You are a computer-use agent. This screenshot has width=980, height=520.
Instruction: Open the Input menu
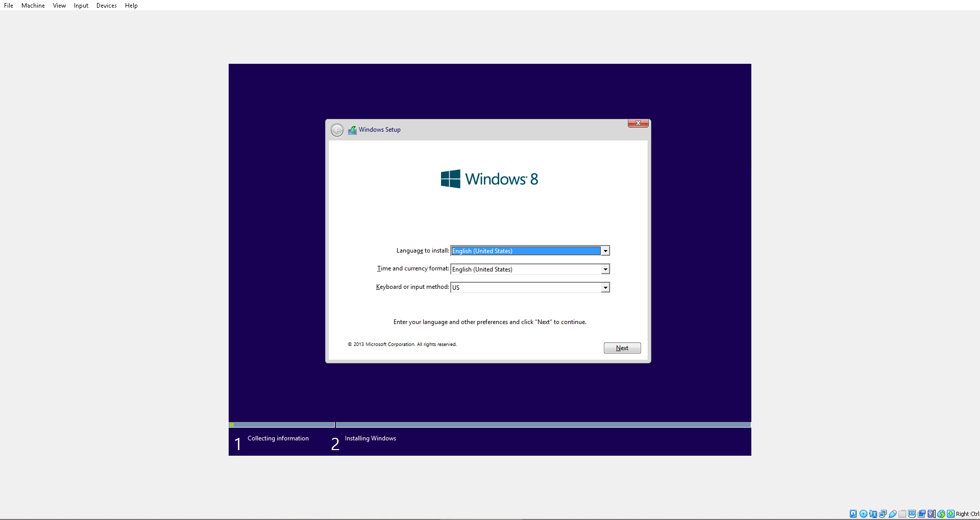pyautogui.click(x=81, y=6)
